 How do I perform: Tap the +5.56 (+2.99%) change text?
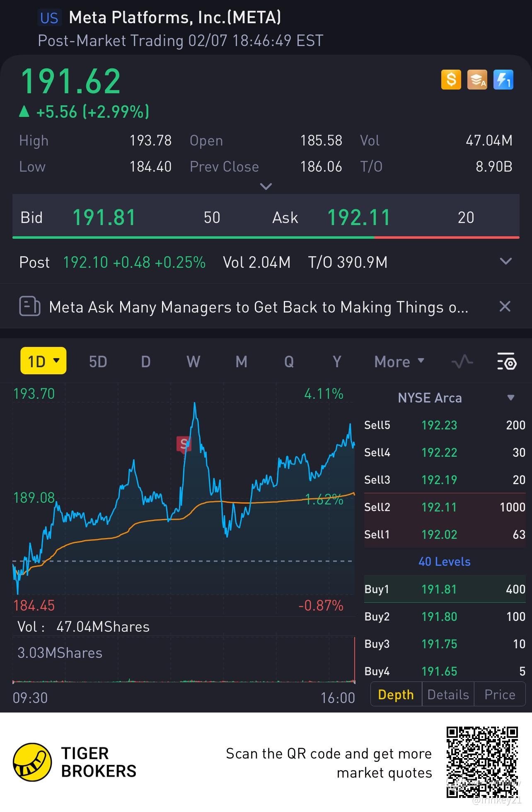92,112
